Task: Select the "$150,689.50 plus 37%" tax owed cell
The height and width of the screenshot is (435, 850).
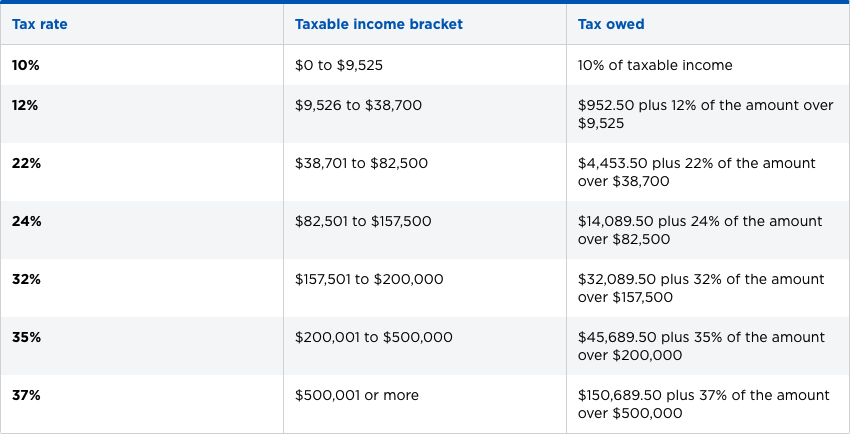Action: [x=704, y=404]
